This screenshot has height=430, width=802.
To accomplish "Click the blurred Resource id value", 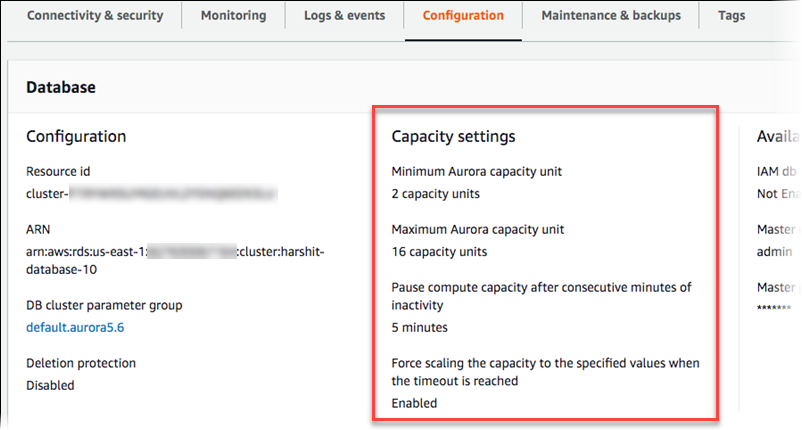I will [150, 193].
